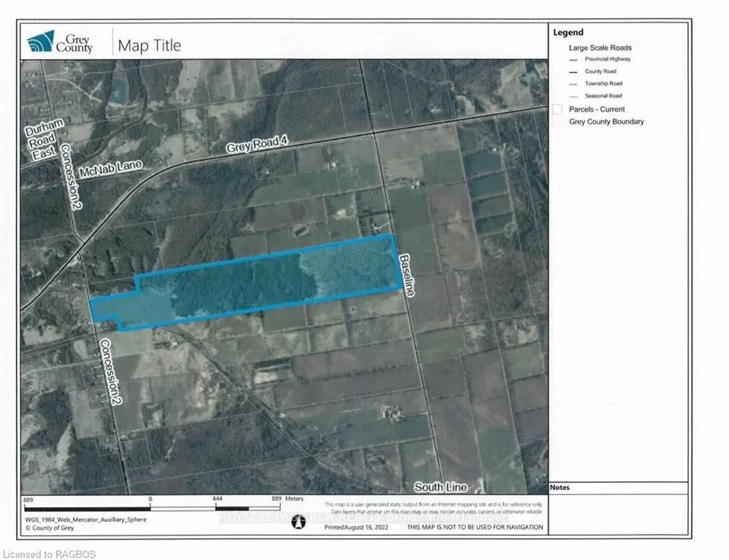Viewport: 729px width, 560px height.
Task: Click the Seasonal Road legend symbol
Action: point(573,96)
